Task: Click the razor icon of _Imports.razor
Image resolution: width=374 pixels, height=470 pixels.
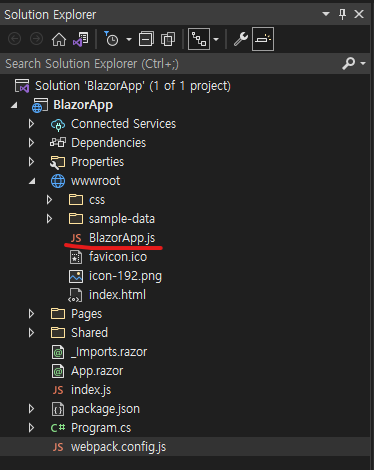Action: click(58, 352)
